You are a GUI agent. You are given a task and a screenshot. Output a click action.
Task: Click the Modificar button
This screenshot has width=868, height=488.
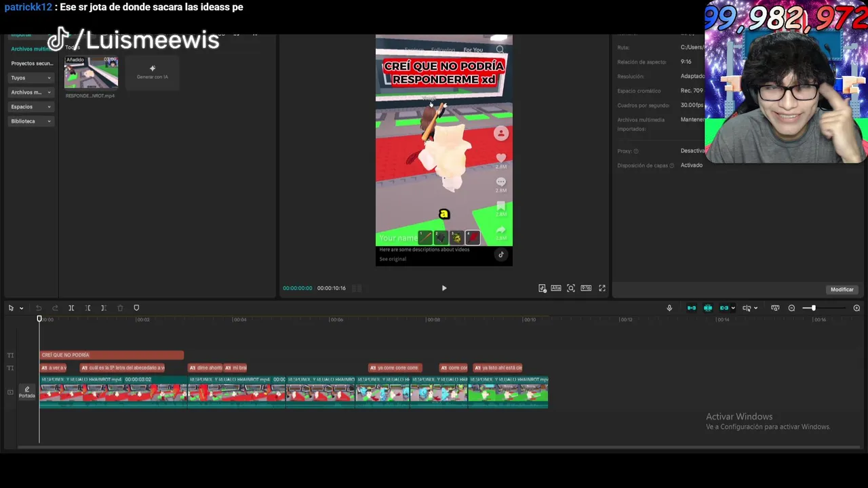(x=842, y=289)
